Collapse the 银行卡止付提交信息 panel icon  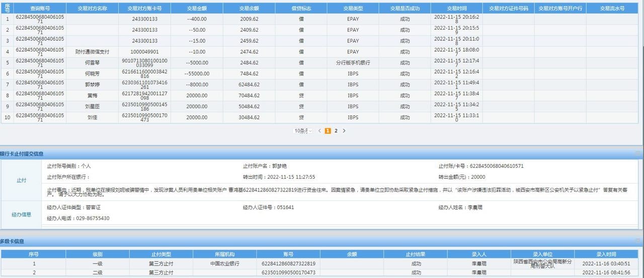click(637, 154)
